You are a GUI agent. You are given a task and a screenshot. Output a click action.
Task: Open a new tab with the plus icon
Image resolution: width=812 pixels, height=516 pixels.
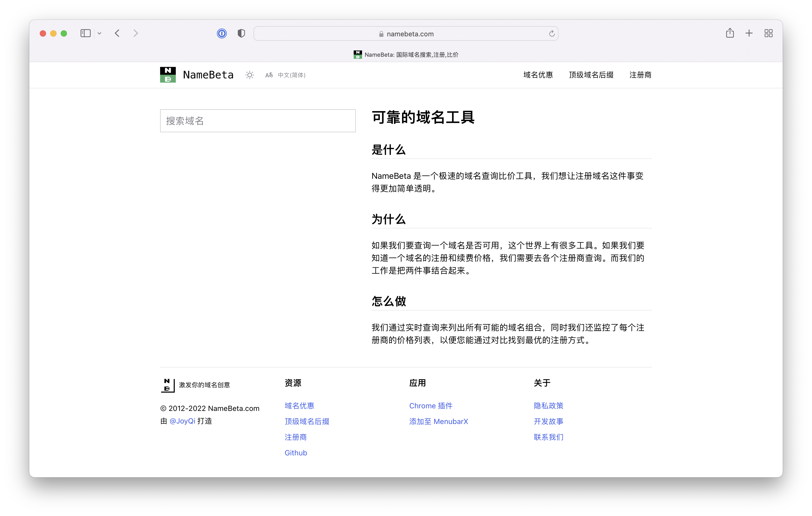coord(749,33)
